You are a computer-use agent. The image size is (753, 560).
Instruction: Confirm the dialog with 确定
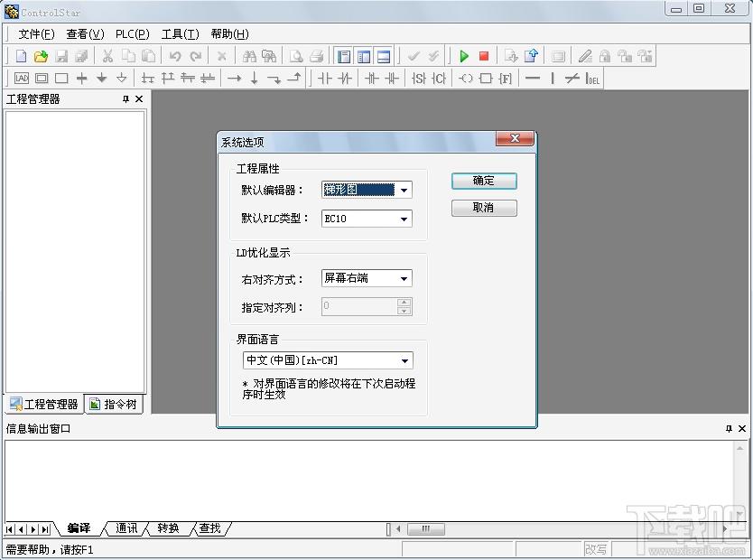tap(484, 181)
